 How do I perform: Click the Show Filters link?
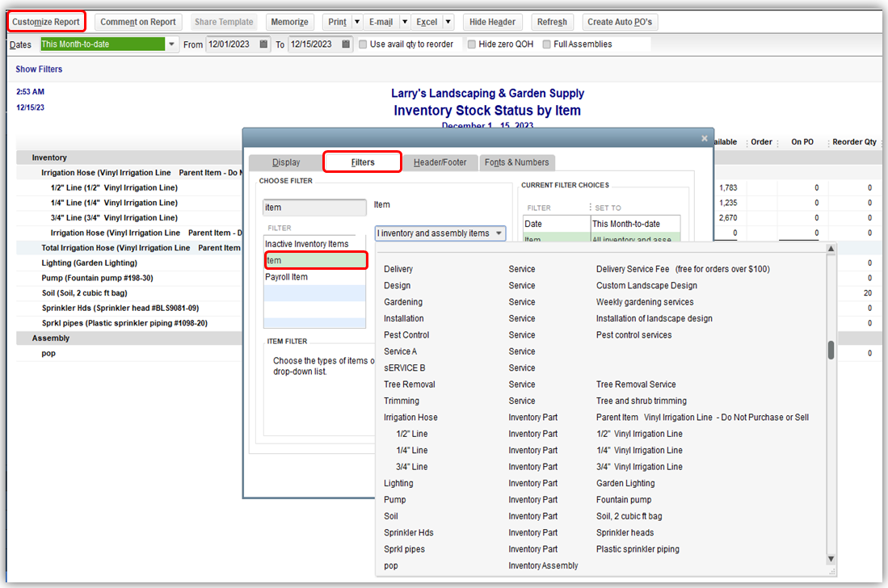39,69
